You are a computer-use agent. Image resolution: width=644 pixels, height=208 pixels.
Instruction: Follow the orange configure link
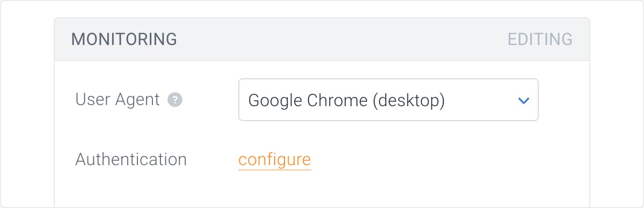pos(274,159)
